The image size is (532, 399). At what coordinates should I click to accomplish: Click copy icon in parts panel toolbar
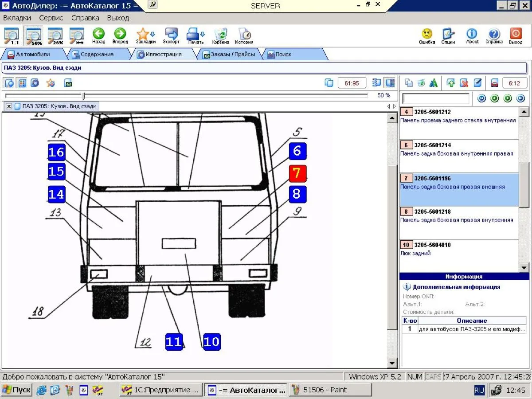click(409, 83)
